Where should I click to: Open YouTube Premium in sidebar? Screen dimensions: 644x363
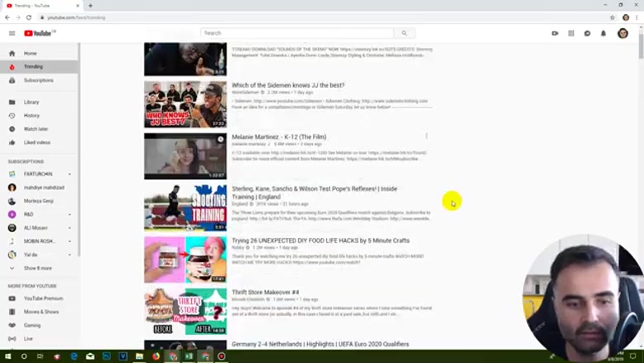tap(39, 298)
